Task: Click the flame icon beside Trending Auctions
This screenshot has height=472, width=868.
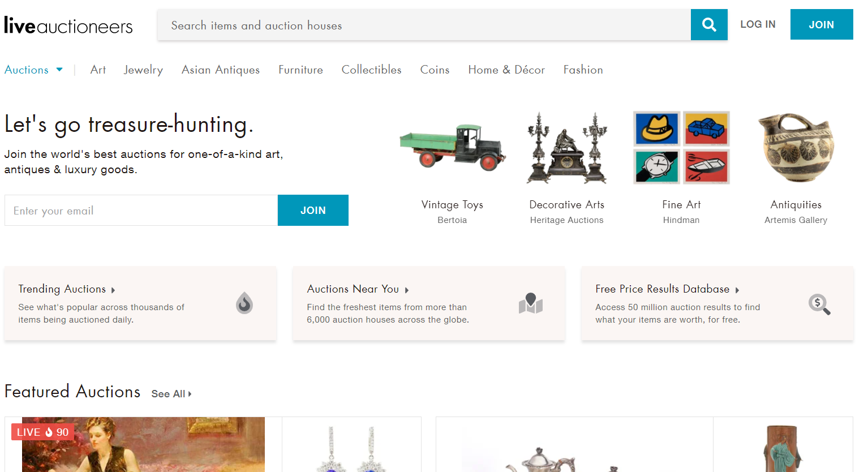Action: coord(244,303)
